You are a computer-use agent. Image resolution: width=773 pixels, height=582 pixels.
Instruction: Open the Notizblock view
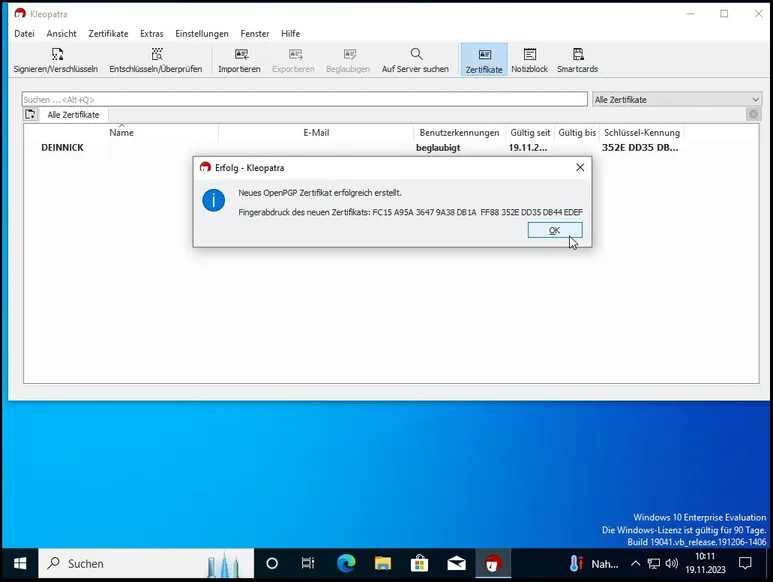pos(530,60)
